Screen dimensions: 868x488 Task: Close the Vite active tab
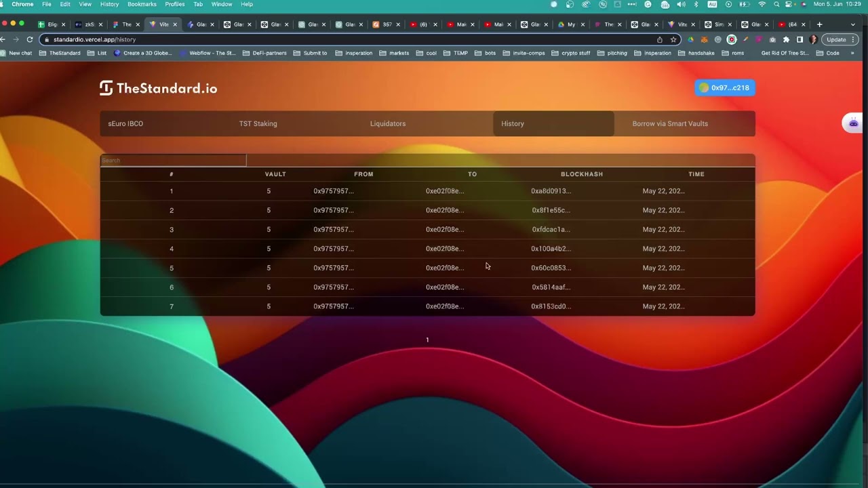[175, 24]
